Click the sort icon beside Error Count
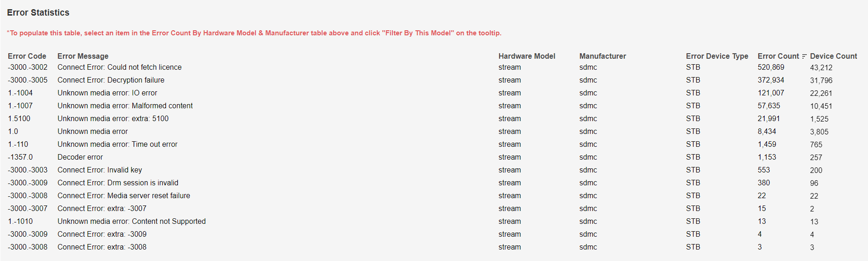This screenshot has height=261, width=868. click(x=804, y=56)
